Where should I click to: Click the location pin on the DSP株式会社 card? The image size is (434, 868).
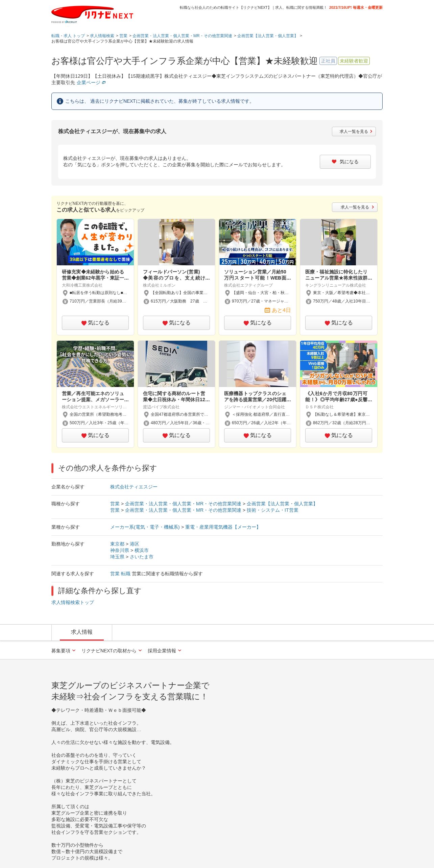click(x=309, y=414)
